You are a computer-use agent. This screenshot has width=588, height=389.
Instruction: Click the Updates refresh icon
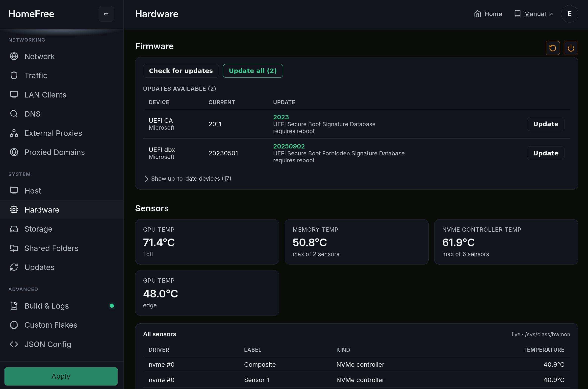(14, 267)
